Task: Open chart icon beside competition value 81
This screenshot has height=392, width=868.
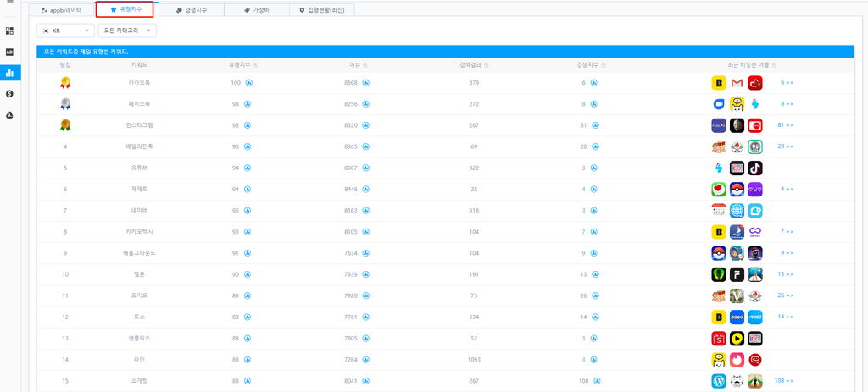Action: coord(595,125)
